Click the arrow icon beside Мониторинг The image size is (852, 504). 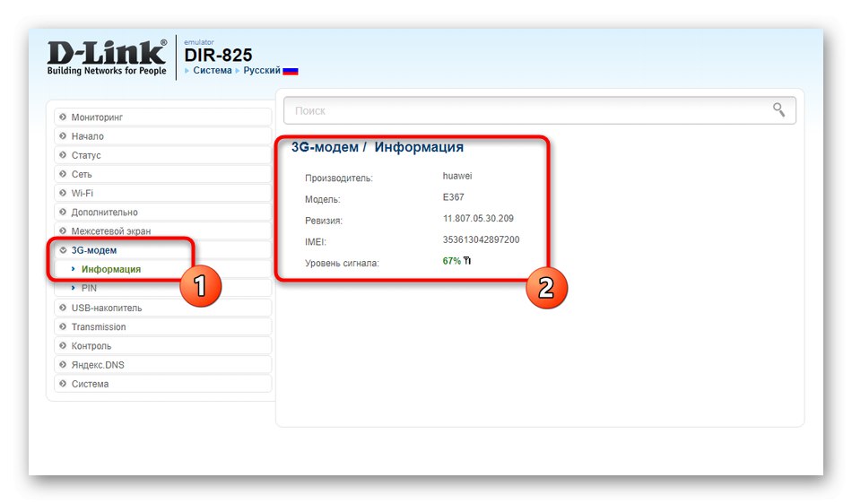(x=63, y=117)
